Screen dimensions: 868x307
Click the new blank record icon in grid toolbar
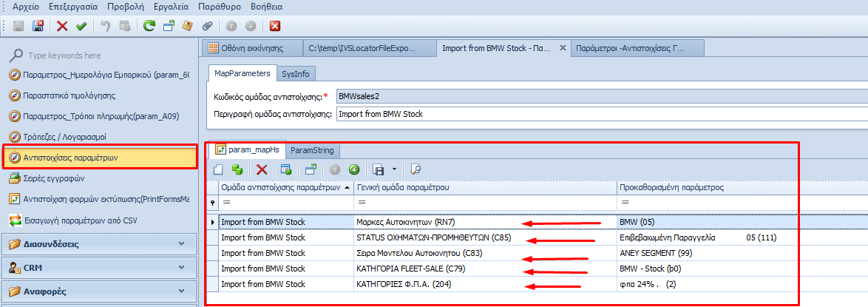click(x=218, y=169)
